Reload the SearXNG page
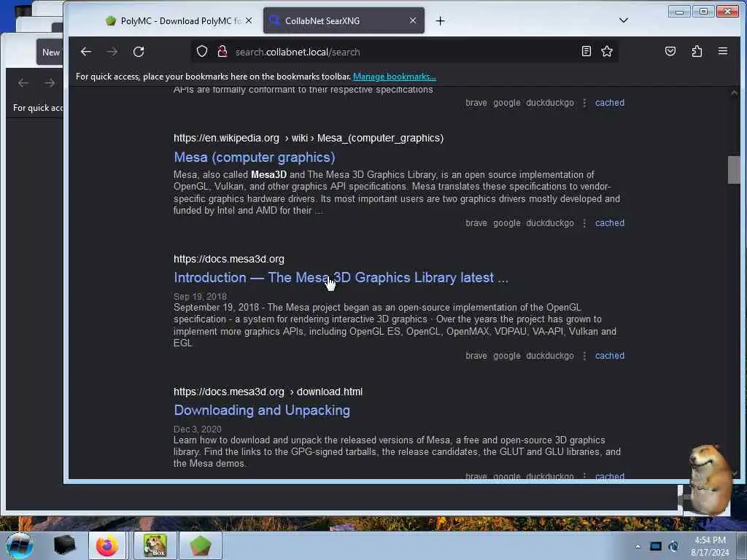The image size is (747, 560). (139, 52)
